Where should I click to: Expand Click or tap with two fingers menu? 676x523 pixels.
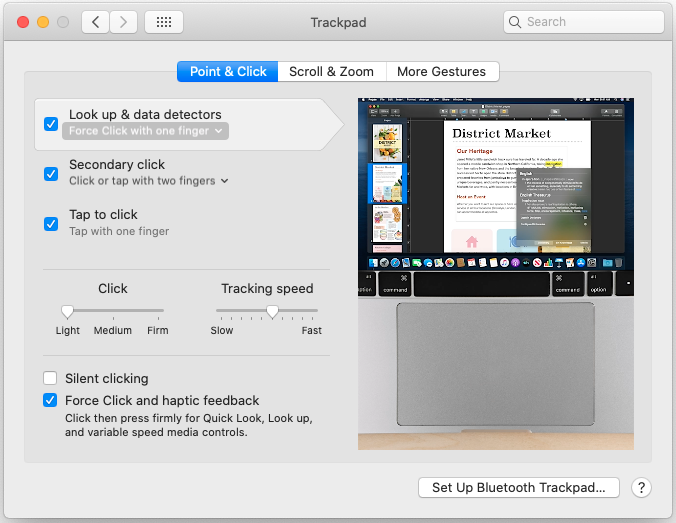149,181
